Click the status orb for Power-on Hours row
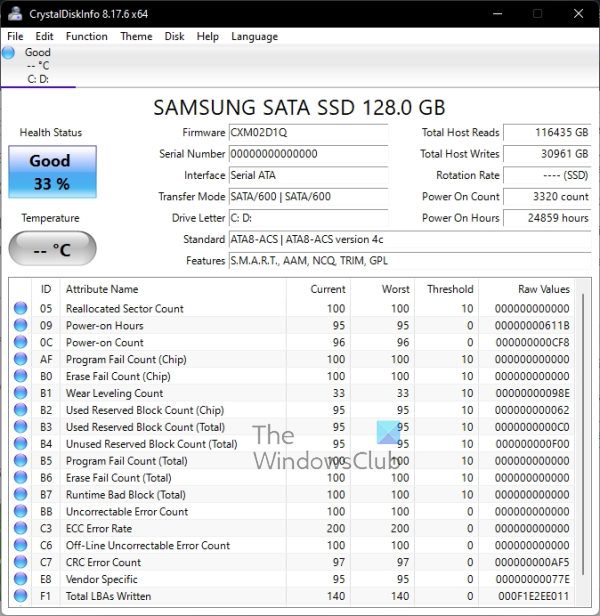Screen dimensions: 600x616 20,325
